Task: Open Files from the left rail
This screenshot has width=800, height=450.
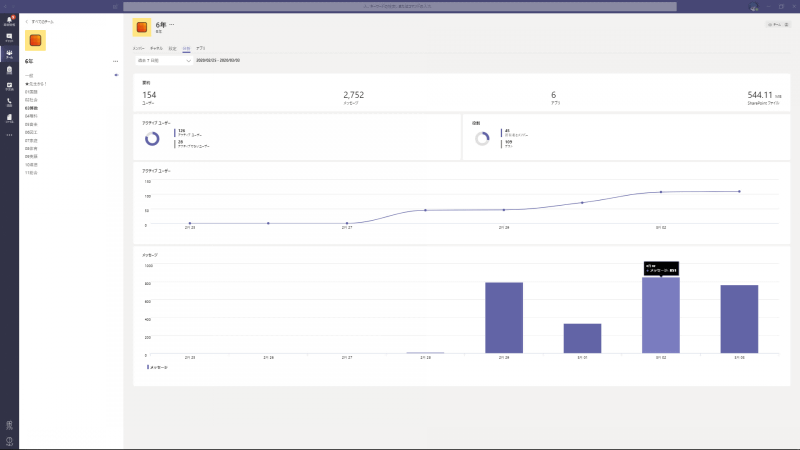Action: [9, 118]
